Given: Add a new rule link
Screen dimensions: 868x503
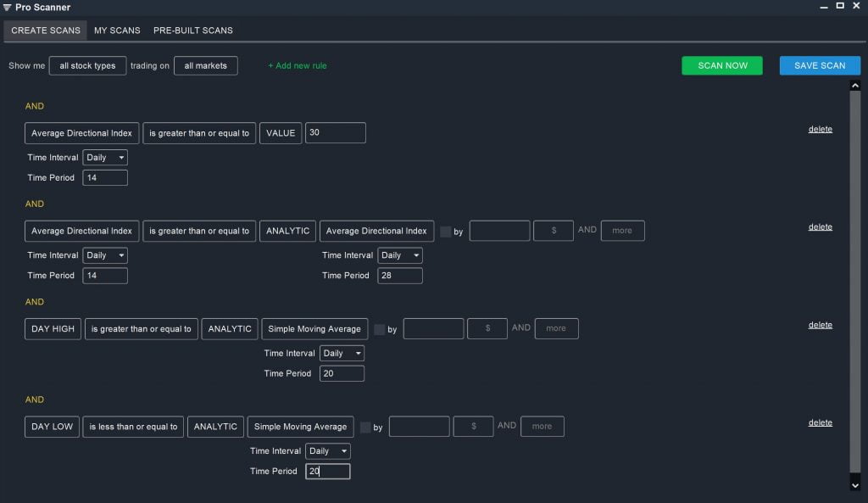Looking at the screenshot, I should pyautogui.click(x=298, y=65).
